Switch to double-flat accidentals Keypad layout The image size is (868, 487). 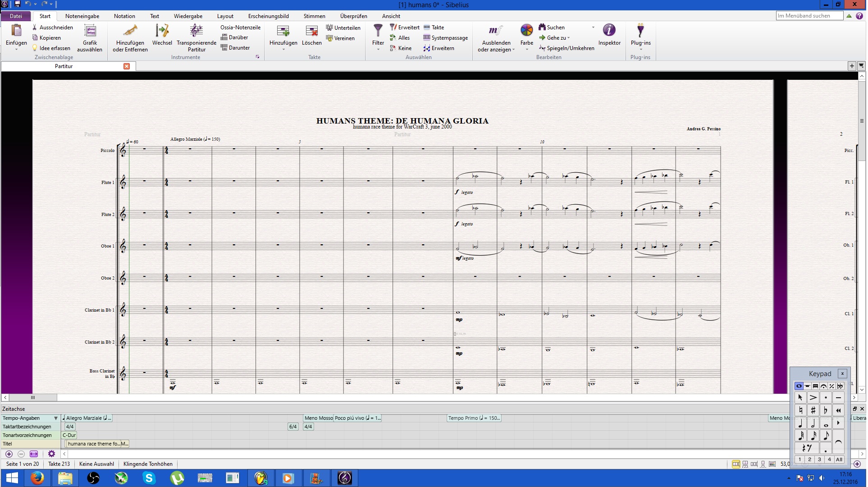(840, 386)
